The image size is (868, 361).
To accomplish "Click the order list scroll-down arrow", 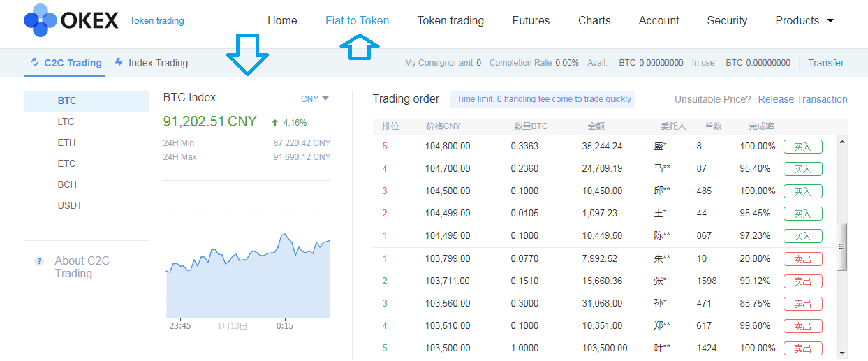I will pyautogui.click(x=841, y=352).
